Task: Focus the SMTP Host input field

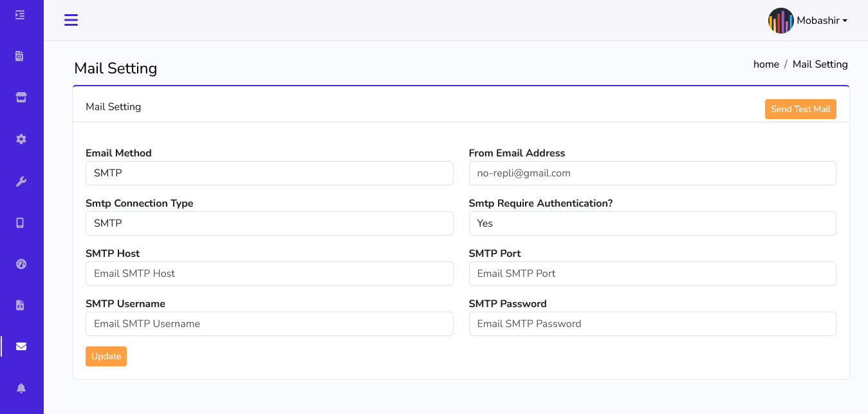Action: 269,274
